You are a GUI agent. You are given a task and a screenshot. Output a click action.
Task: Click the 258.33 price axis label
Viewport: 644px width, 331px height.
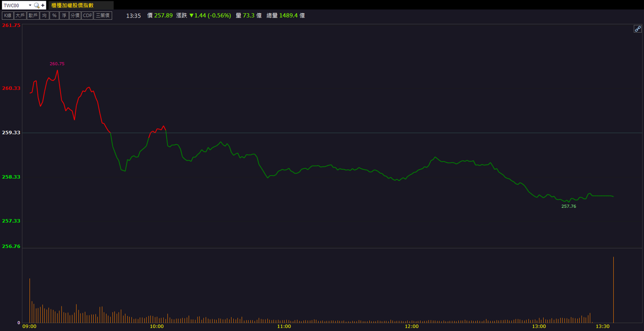[x=11, y=177]
